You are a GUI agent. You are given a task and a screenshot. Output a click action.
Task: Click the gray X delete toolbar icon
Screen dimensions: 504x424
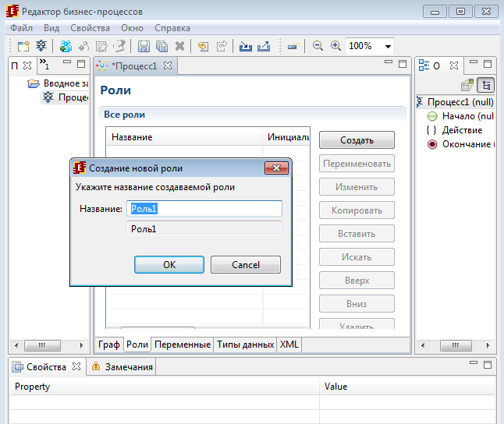pos(179,46)
